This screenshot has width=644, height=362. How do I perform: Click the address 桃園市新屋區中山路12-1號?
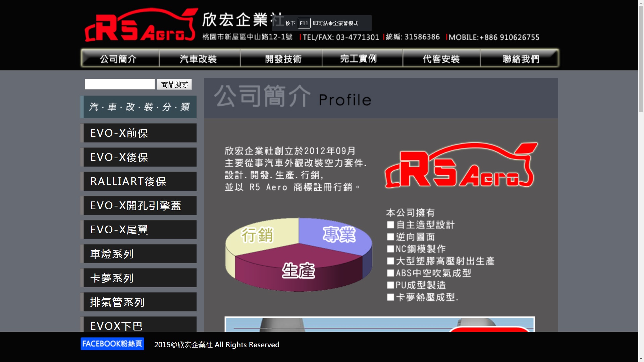pos(248,37)
